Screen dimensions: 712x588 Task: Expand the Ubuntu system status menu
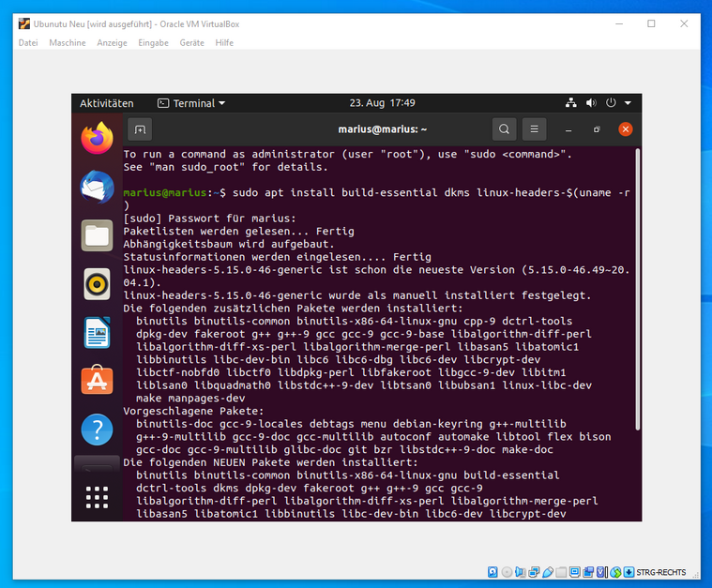pos(600,103)
